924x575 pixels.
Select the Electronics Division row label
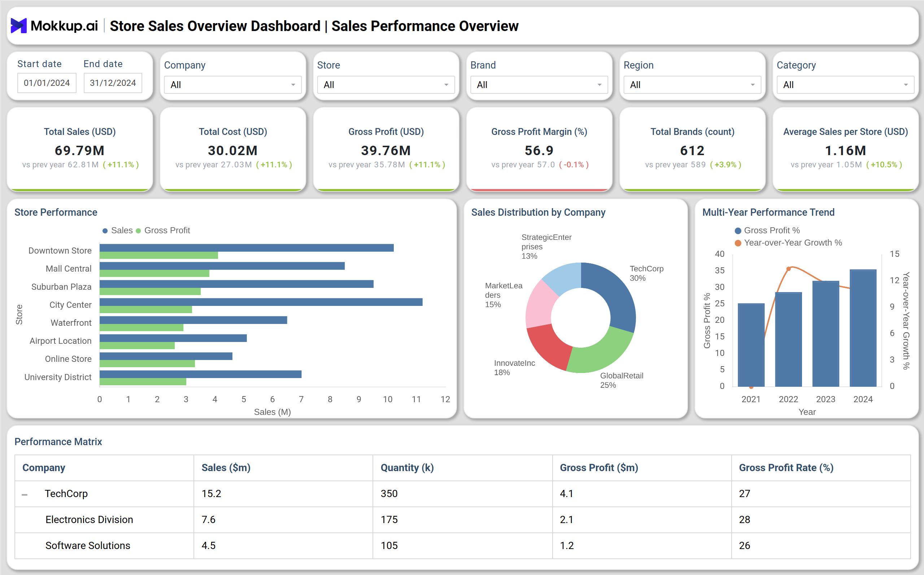(90, 519)
